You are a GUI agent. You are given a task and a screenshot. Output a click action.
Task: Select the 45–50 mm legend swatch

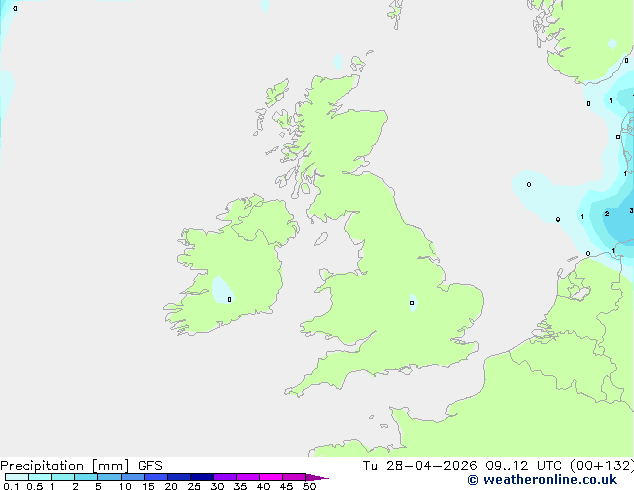[x=294, y=477]
